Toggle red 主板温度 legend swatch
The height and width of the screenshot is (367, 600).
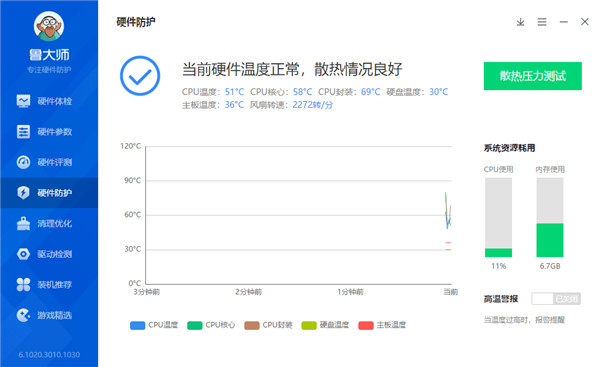coord(366,325)
